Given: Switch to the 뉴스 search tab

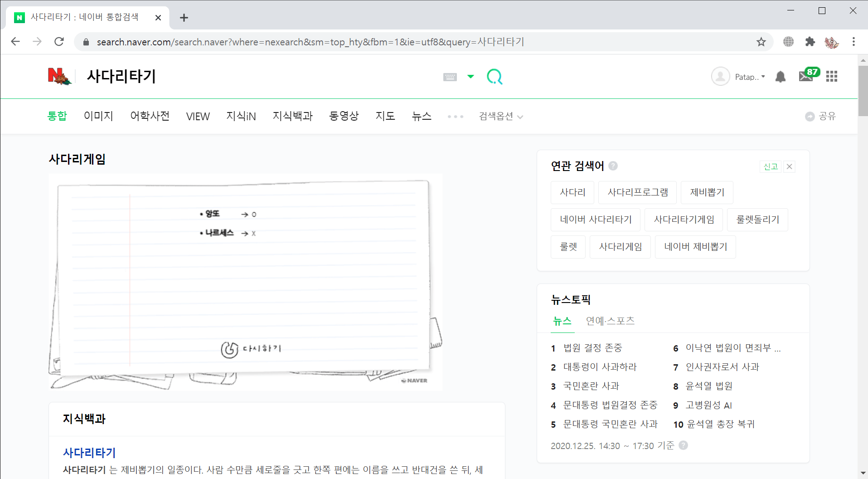Looking at the screenshot, I should [x=422, y=116].
